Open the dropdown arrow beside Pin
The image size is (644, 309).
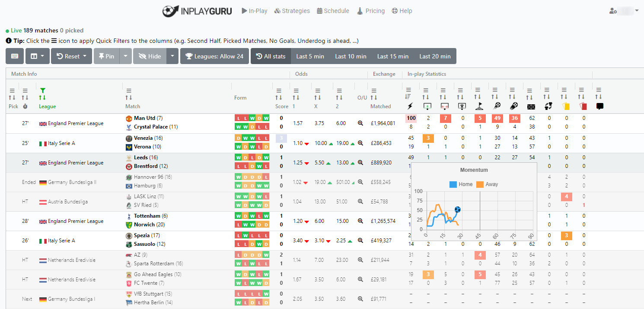(125, 56)
